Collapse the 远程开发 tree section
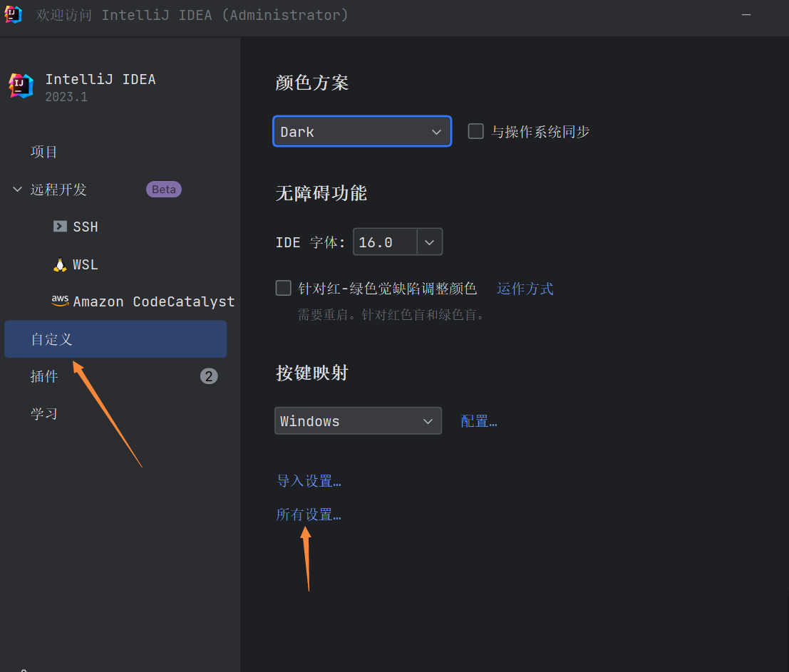The width and height of the screenshot is (789, 672). [x=17, y=189]
